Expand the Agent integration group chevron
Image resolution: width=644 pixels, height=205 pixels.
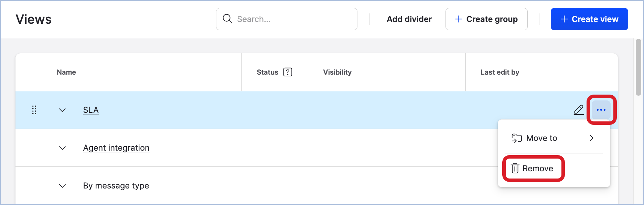(x=62, y=148)
